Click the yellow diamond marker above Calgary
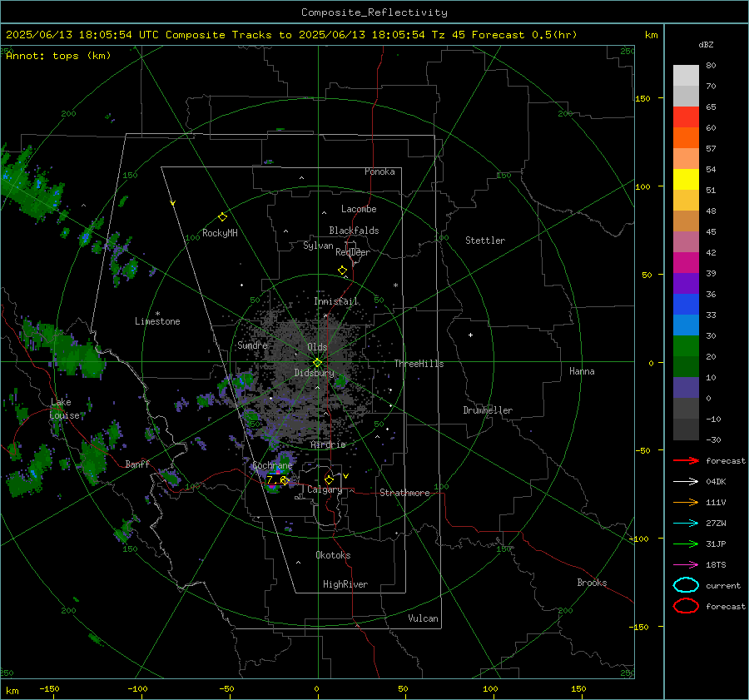Viewport: 749px width, 700px height. coord(329,479)
